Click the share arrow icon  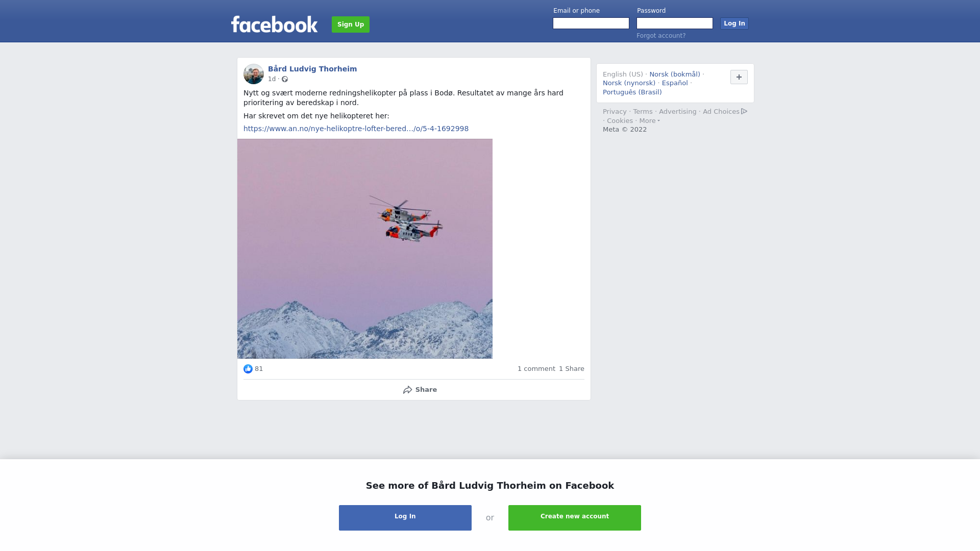[407, 390]
